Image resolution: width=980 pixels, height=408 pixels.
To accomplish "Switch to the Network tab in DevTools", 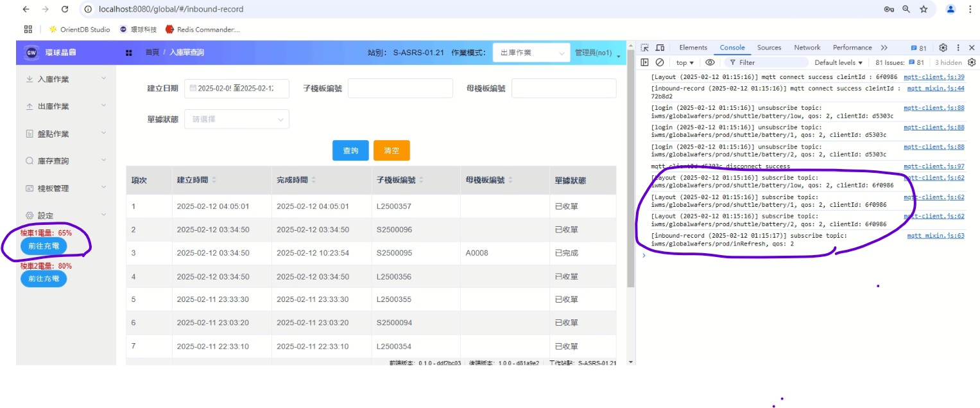I will pyautogui.click(x=807, y=48).
